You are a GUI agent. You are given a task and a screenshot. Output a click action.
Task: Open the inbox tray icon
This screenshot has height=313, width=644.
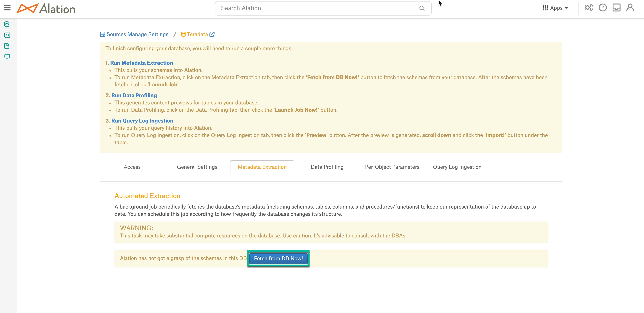(x=616, y=8)
